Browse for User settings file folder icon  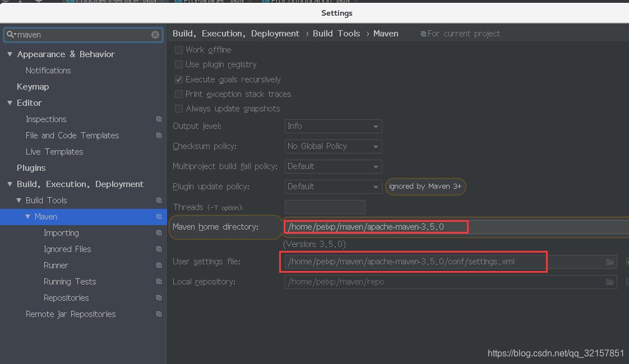point(610,262)
